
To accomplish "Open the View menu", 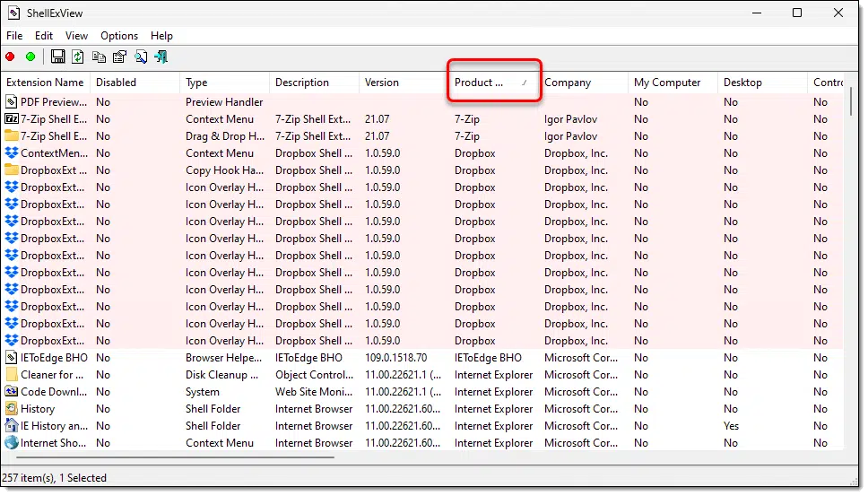I will tap(76, 36).
